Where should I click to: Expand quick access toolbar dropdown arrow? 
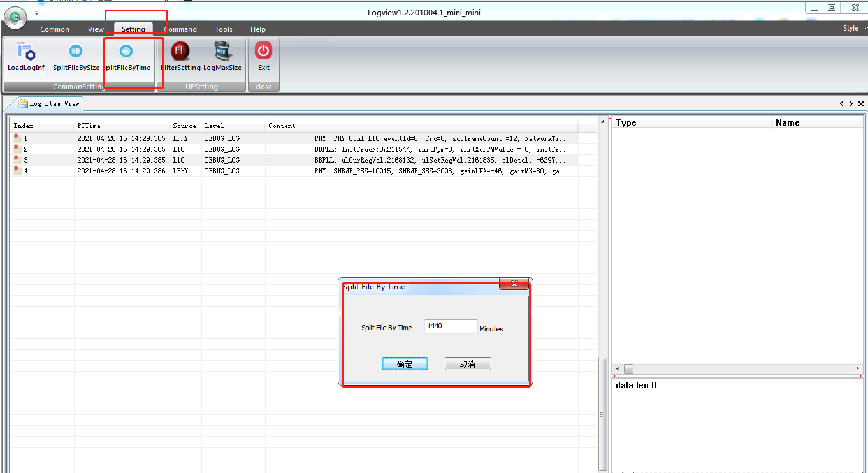[x=36, y=13]
